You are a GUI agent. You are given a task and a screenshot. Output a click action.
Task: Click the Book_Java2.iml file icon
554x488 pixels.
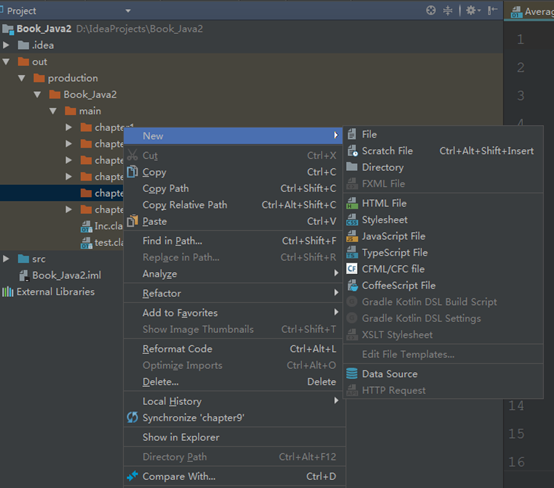click(24, 275)
